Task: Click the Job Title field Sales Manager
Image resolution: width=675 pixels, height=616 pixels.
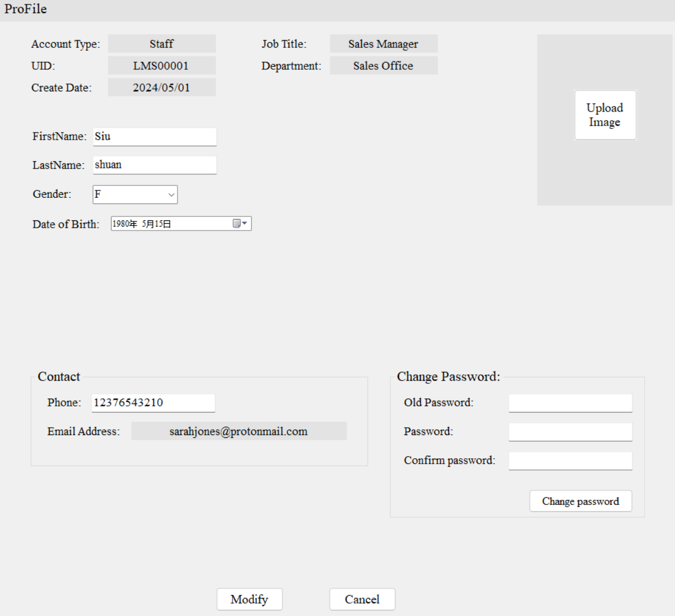Action: point(383,43)
